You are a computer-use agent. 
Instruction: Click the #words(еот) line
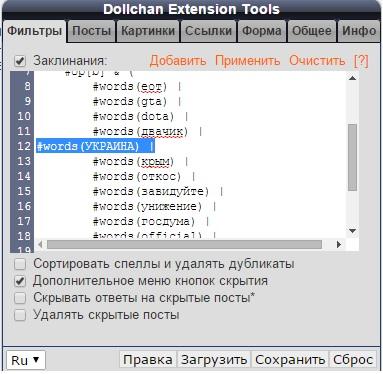tap(137, 87)
